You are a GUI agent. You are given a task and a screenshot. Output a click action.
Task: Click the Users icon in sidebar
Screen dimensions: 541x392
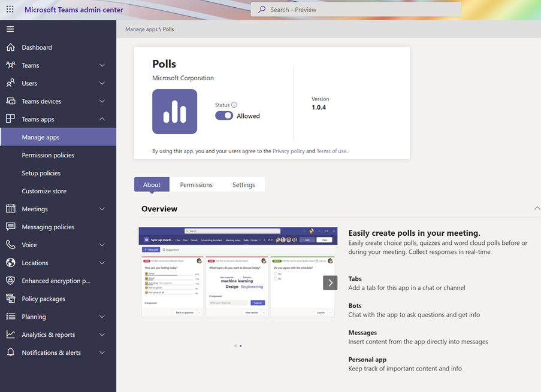coord(11,83)
